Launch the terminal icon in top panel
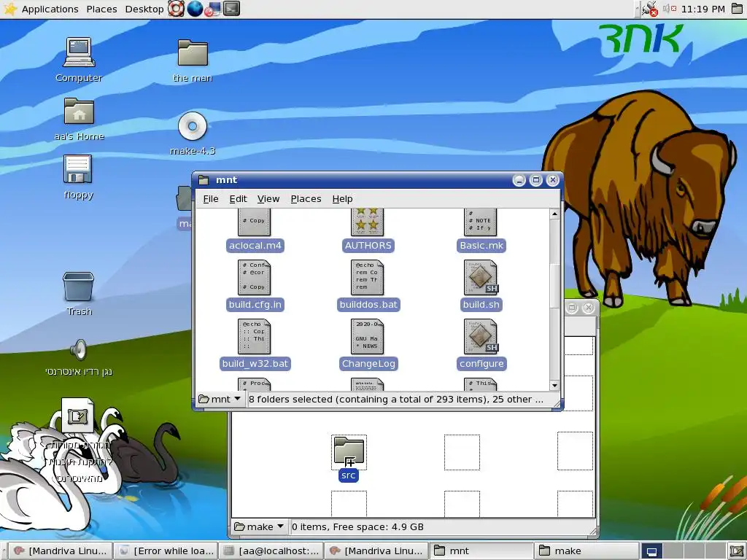 [x=231, y=9]
